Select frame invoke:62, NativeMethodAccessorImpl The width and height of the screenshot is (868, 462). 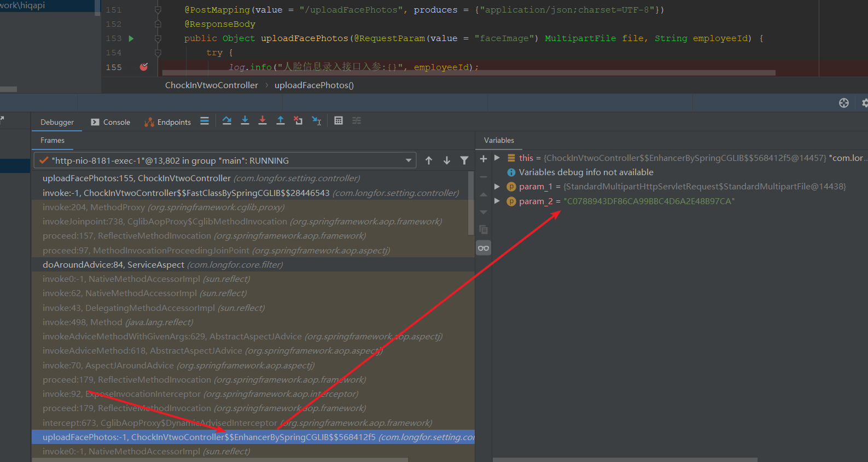tap(253, 293)
